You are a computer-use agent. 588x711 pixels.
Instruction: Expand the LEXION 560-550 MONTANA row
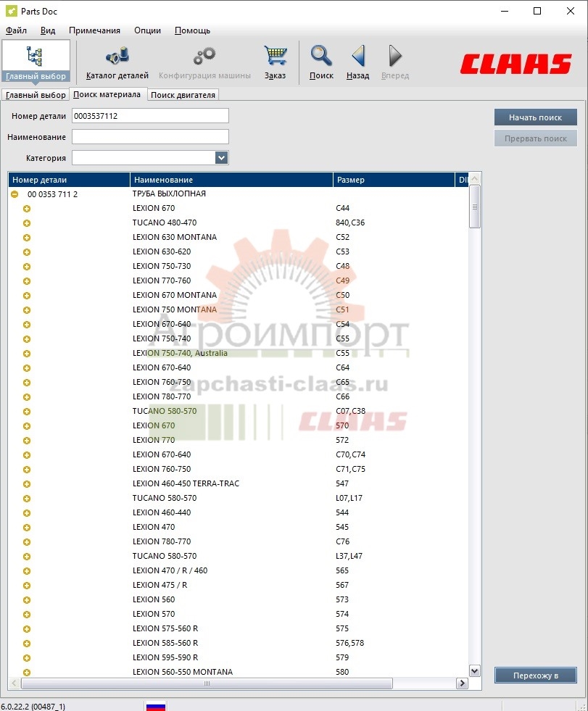27,673
